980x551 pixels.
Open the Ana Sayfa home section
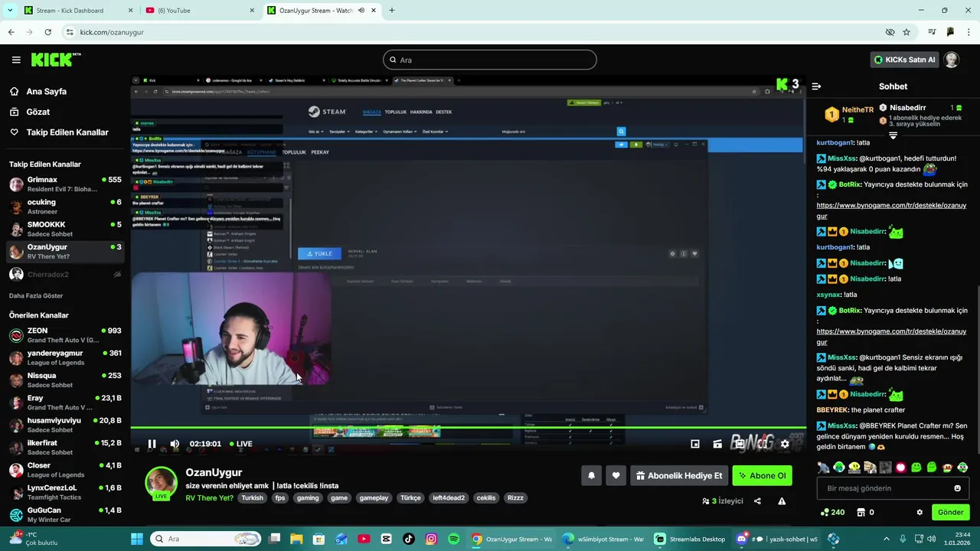tap(47, 91)
